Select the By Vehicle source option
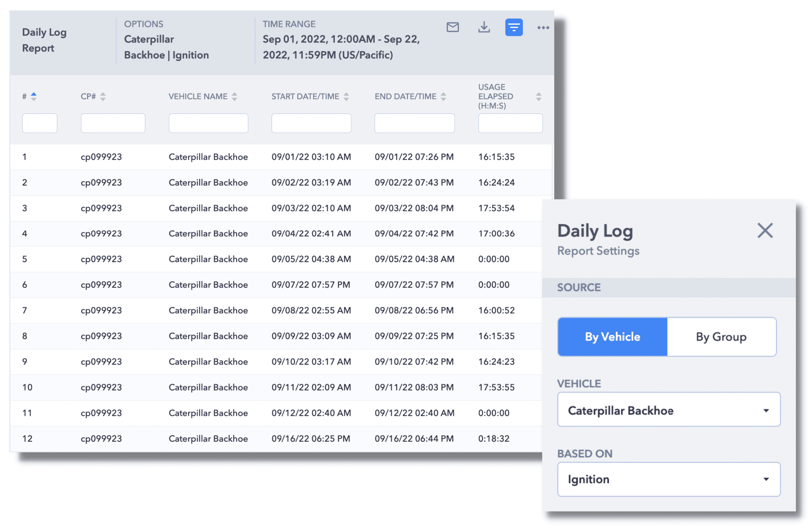 click(x=613, y=337)
